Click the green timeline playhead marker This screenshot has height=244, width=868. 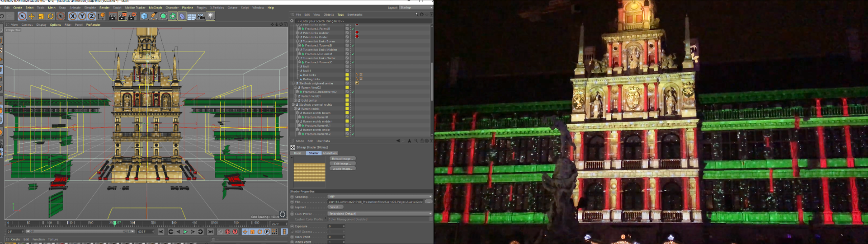pyautogui.click(x=115, y=223)
